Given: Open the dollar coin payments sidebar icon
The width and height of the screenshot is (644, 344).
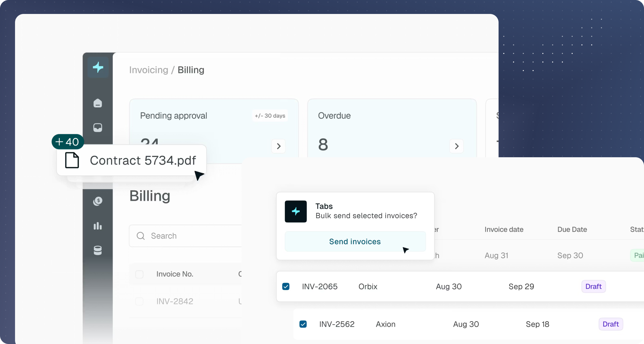Looking at the screenshot, I should [98, 201].
